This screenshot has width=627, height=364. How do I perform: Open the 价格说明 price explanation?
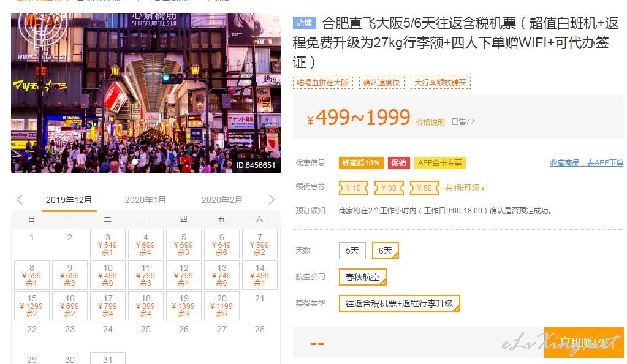coord(430,122)
